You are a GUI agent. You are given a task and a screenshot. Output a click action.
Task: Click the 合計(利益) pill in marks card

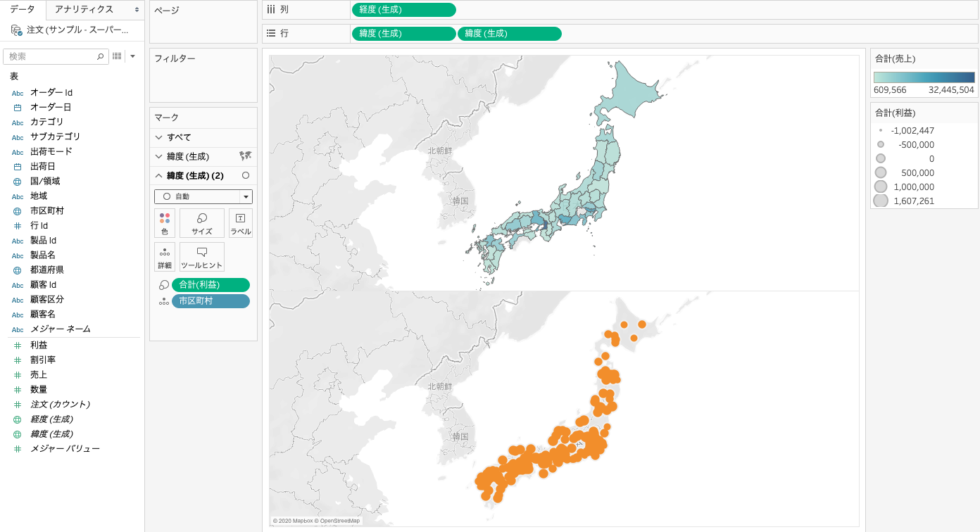211,285
